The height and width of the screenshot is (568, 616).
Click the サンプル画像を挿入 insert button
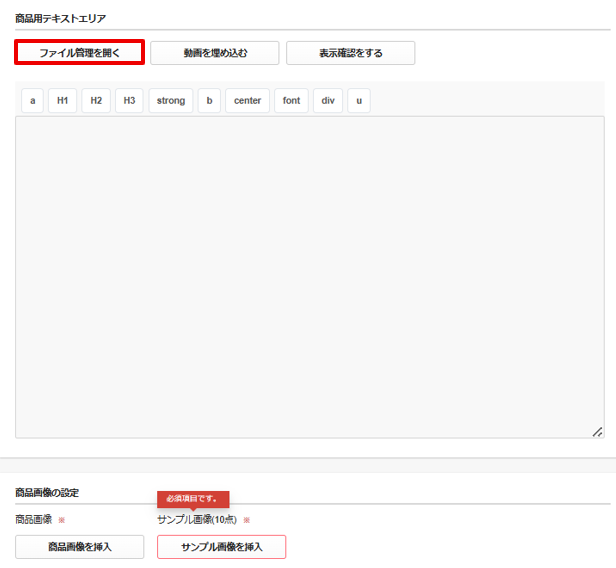221,547
